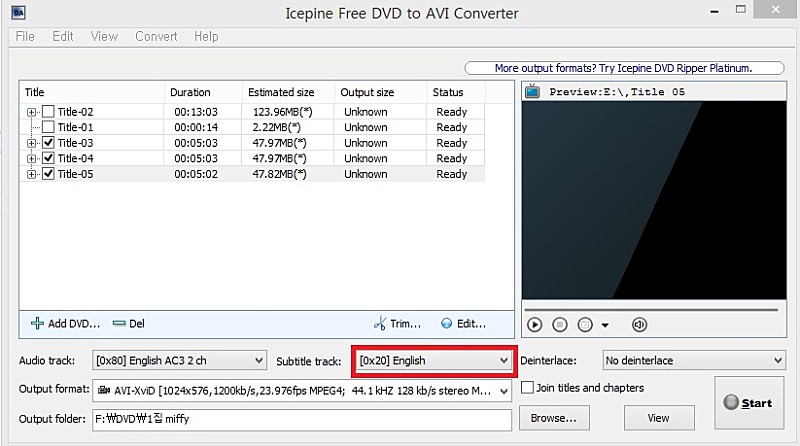Click the camera icon in Output format
Viewport: 800px width, 446px height.
[x=104, y=390]
